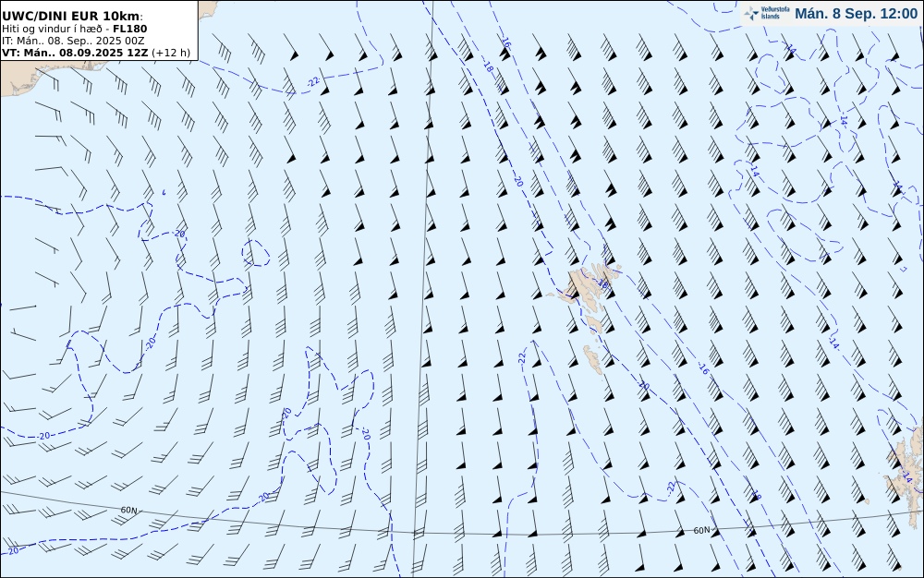Click the Veðurstofa Íslands logo
The width and height of the screenshot is (924, 578).
point(767,13)
